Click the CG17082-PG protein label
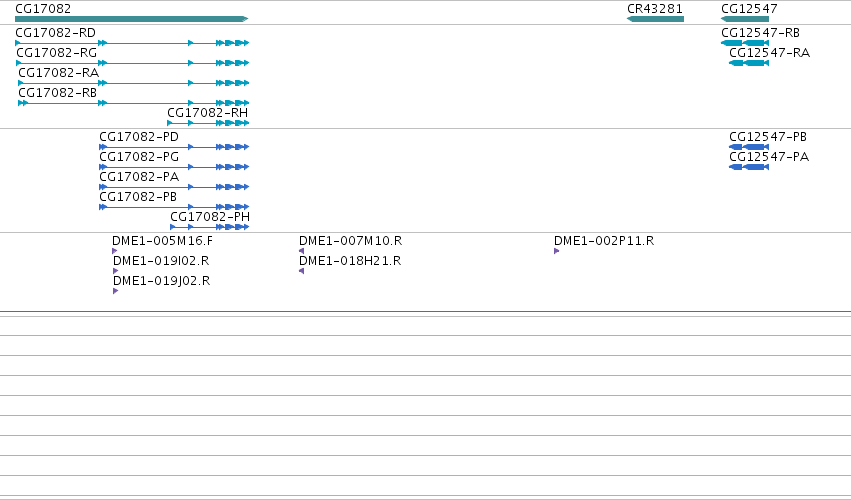The width and height of the screenshot is (851, 500). tap(139, 157)
